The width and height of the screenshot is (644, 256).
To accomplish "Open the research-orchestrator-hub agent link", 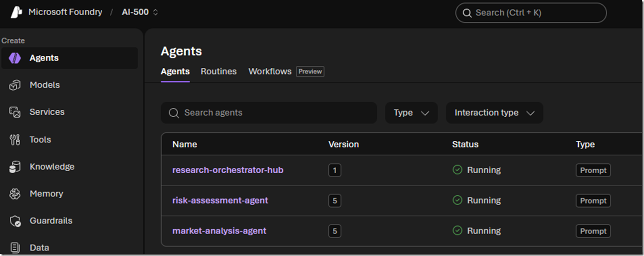I will coord(228,170).
